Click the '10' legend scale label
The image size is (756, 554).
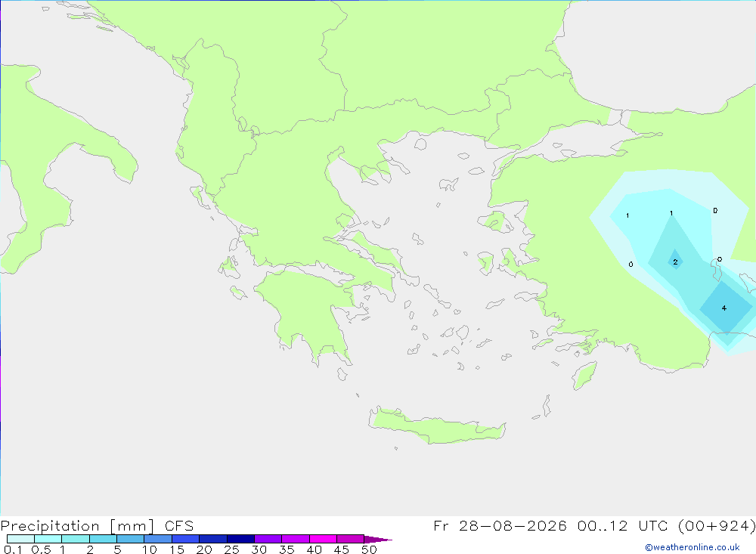pyautogui.click(x=150, y=549)
